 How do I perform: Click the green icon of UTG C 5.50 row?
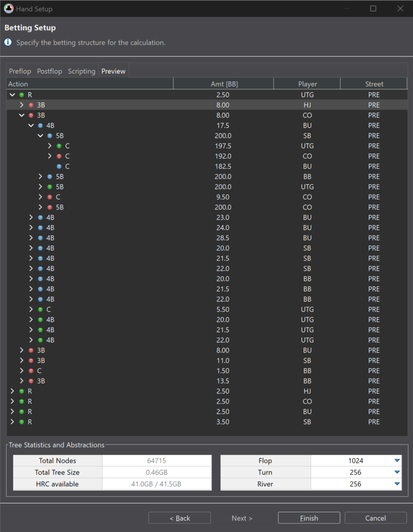pyautogui.click(x=41, y=310)
